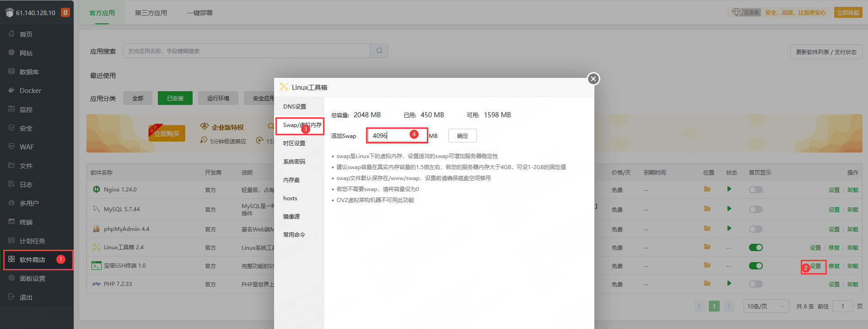Click the 应用搜索 text box
The height and width of the screenshot is (329, 868).
point(247,51)
